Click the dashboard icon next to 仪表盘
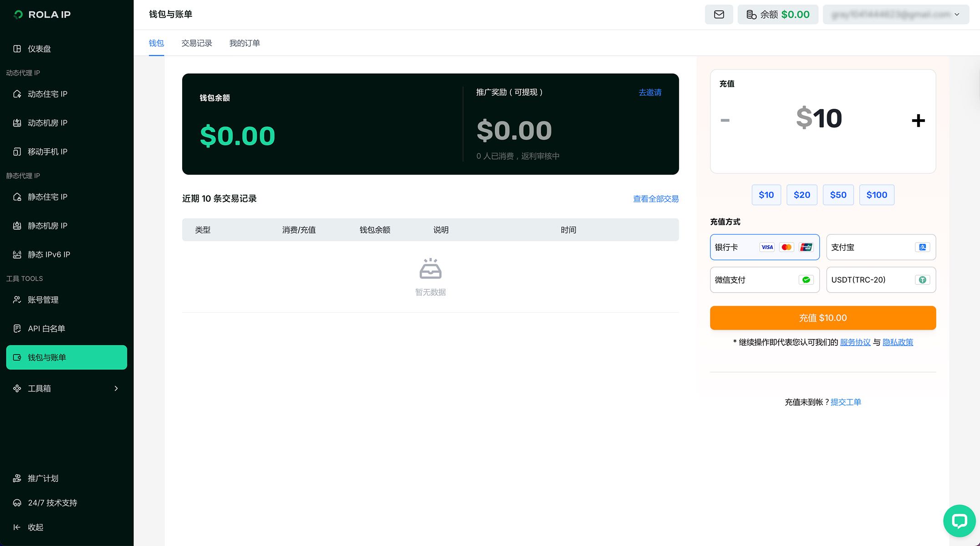 [x=17, y=49]
